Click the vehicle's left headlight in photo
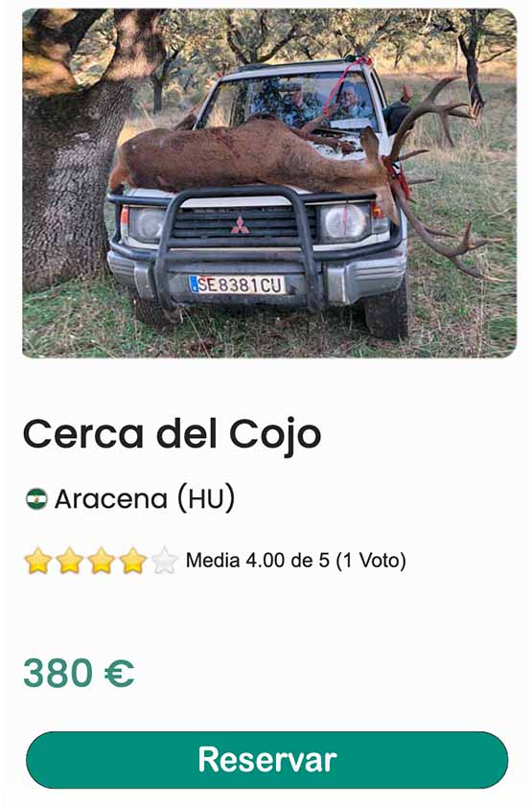Viewport: 532px width, 805px height. tap(147, 224)
